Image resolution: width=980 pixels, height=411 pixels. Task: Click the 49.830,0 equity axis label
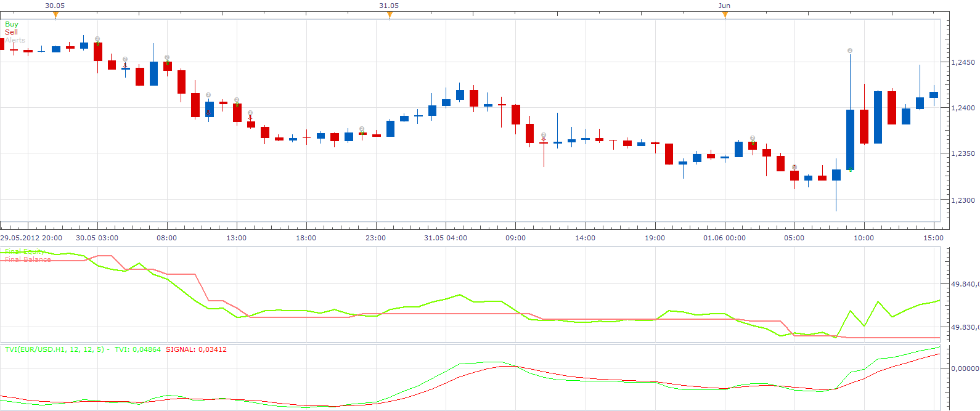point(965,327)
